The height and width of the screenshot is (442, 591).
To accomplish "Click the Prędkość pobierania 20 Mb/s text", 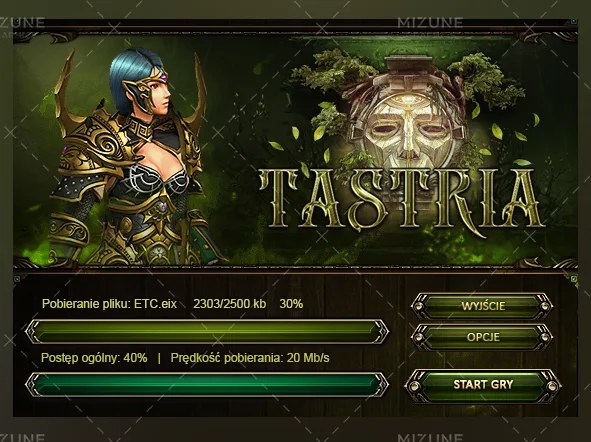I will pyautogui.click(x=250, y=358).
